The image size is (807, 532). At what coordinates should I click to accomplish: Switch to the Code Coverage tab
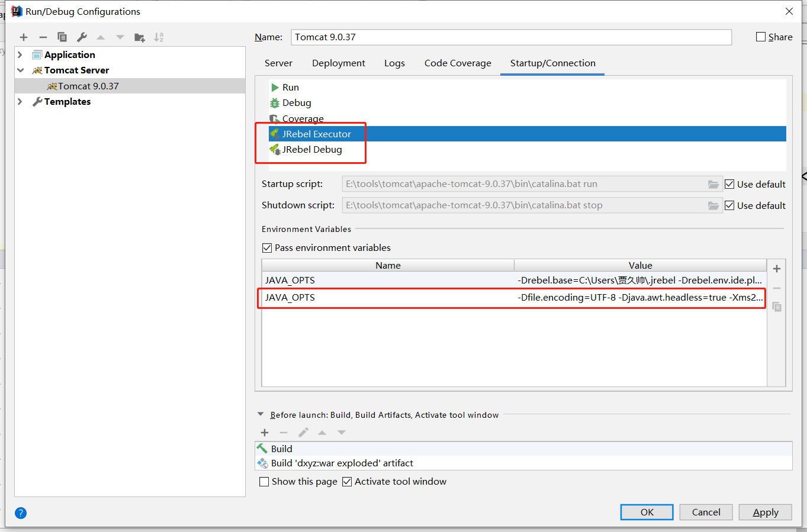pos(458,63)
